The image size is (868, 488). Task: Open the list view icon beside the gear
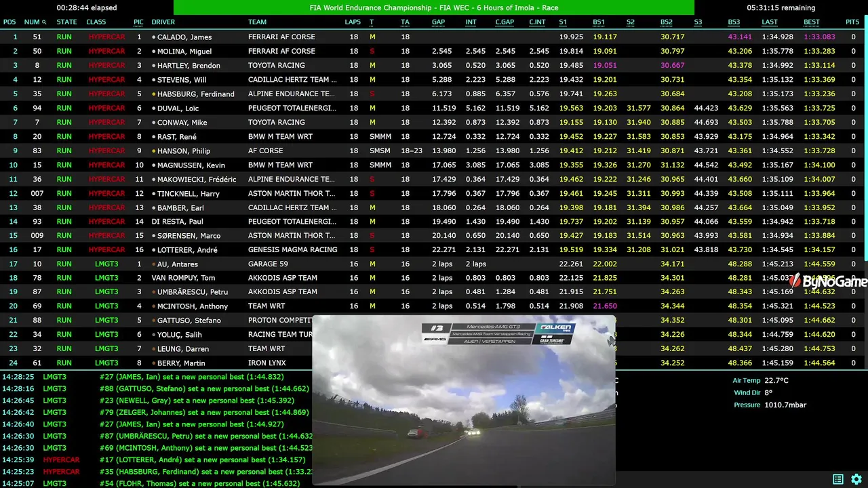pyautogui.click(x=838, y=479)
